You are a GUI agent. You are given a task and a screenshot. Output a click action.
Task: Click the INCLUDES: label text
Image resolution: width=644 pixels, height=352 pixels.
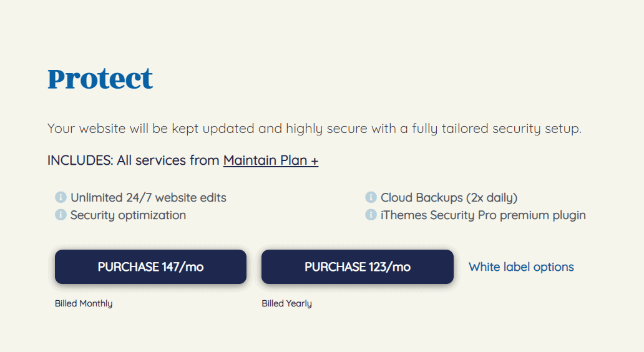tap(80, 160)
